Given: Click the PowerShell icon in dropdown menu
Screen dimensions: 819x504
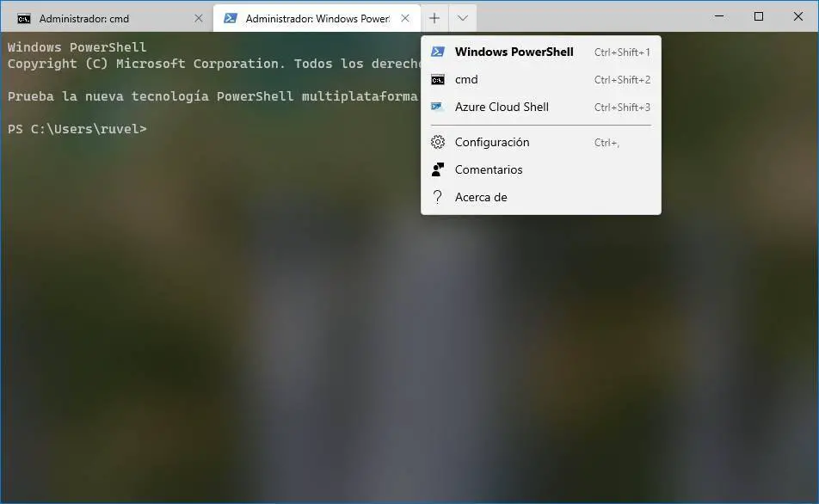Looking at the screenshot, I should click(x=438, y=52).
